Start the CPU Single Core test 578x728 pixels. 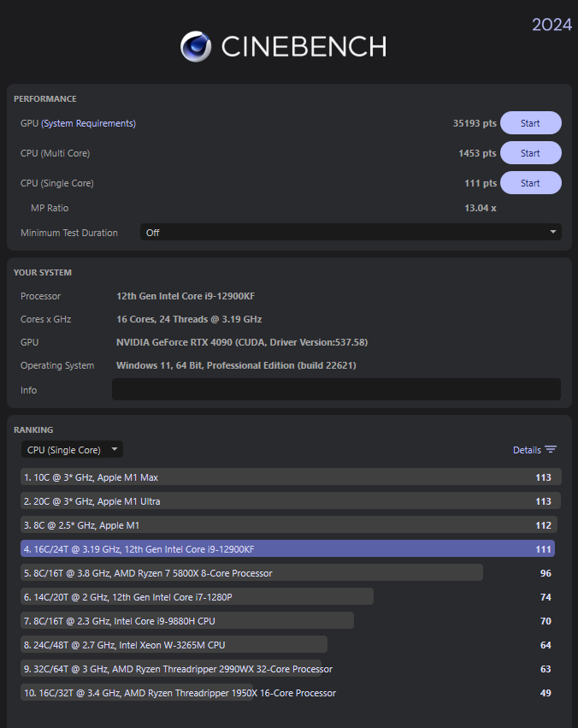click(x=531, y=183)
